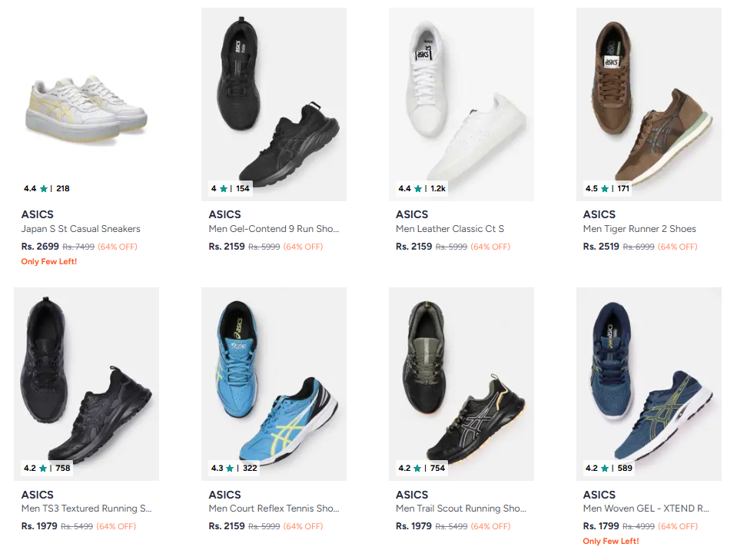This screenshot has width=737, height=560.
Task: Click the 4.5 star rating badge with 171 reviews
Action: (x=607, y=188)
